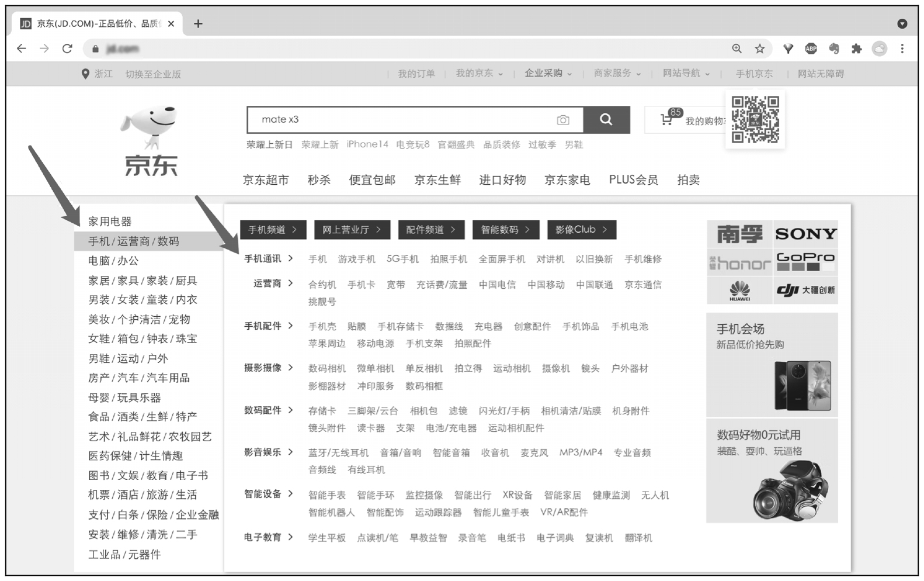The height and width of the screenshot is (581, 924).
Task: Click the 南孚 brand logo
Action: (x=739, y=234)
